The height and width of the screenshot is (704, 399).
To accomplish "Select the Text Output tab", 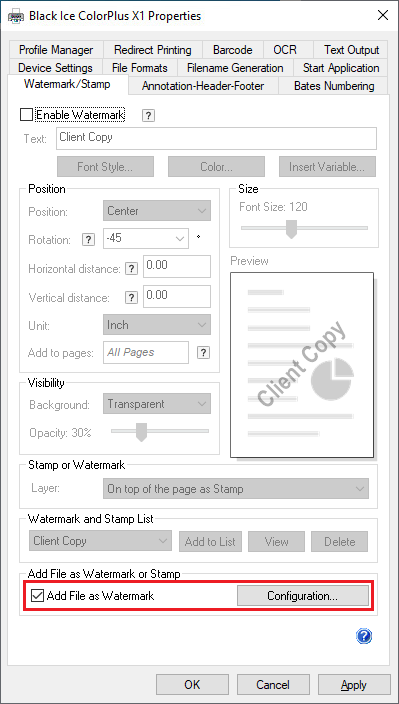I will click(x=351, y=50).
